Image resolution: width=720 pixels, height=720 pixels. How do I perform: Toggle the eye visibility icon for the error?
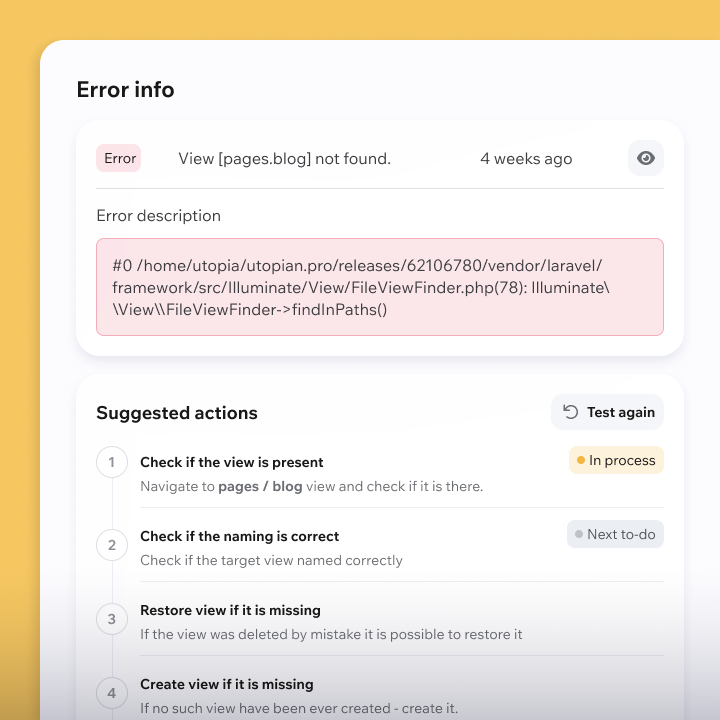(x=646, y=158)
